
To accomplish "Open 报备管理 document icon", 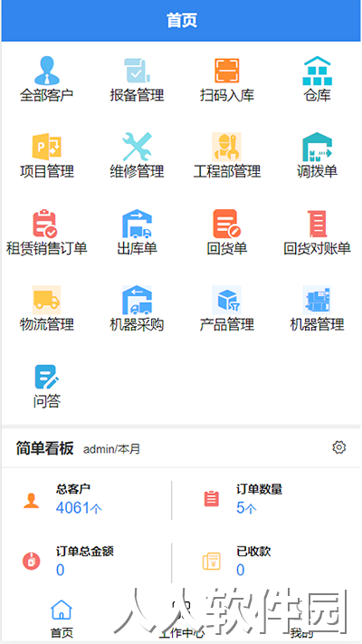I will [x=137, y=71].
